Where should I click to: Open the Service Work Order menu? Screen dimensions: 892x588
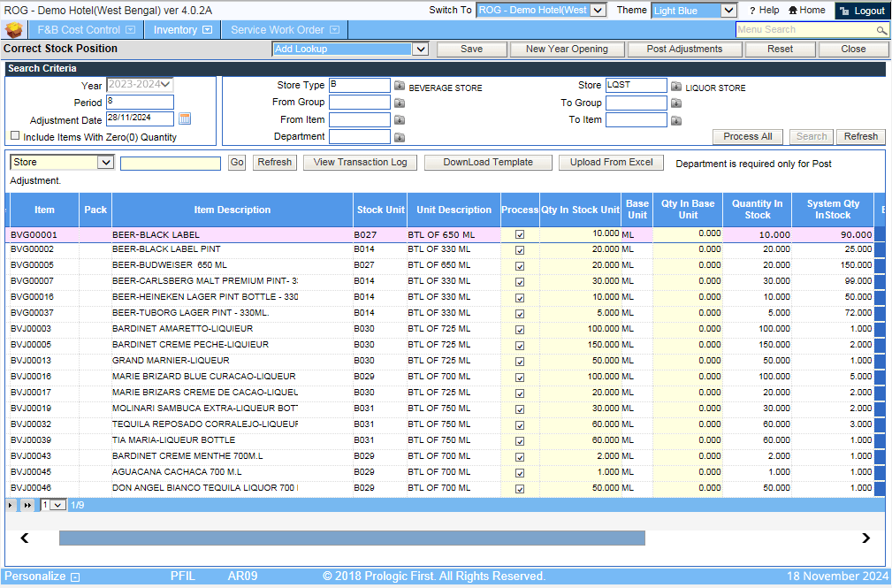[285, 29]
